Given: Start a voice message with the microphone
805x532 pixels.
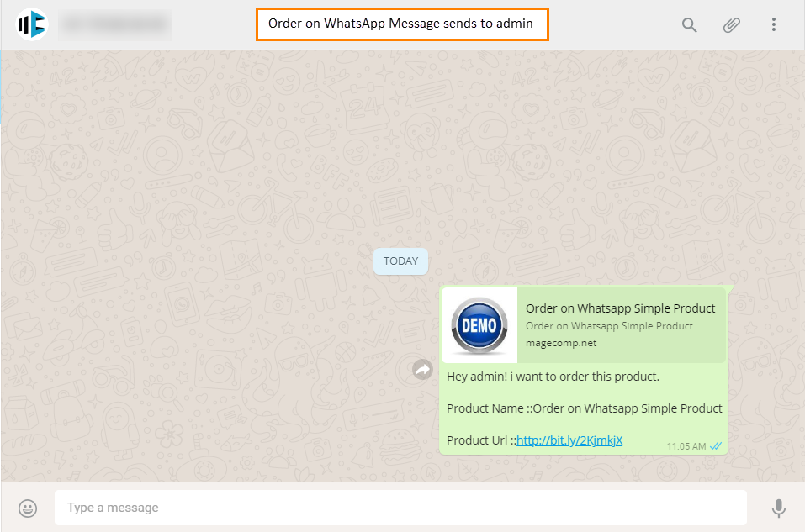Looking at the screenshot, I should (x=778, y=508).
